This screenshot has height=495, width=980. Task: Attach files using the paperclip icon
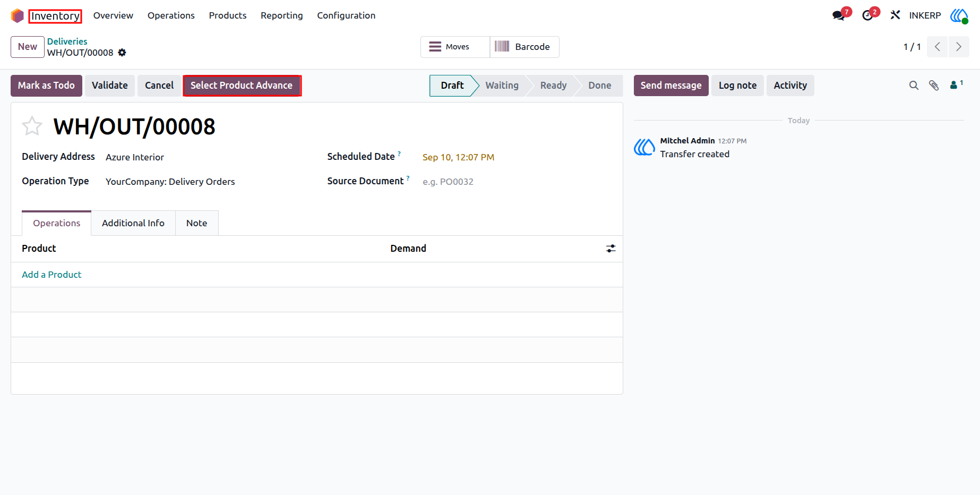934,86
